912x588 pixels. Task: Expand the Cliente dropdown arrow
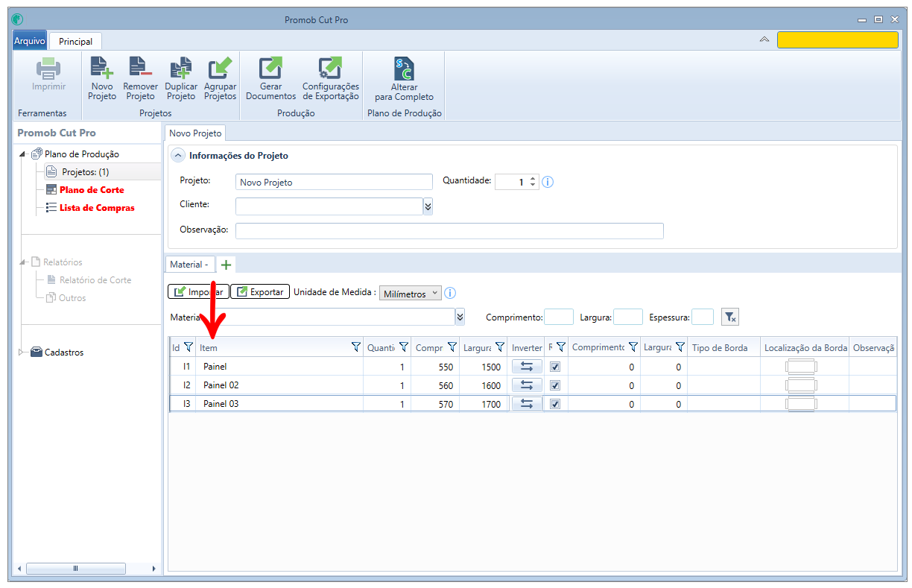tap(428, 206)
